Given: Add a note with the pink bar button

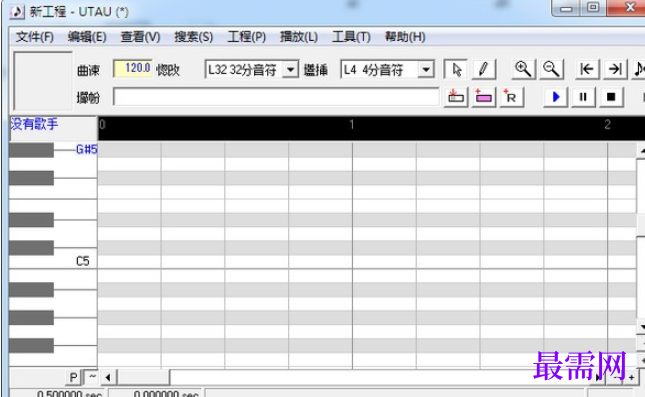Looking at the screenshot, I should click(x=484, y=98).
